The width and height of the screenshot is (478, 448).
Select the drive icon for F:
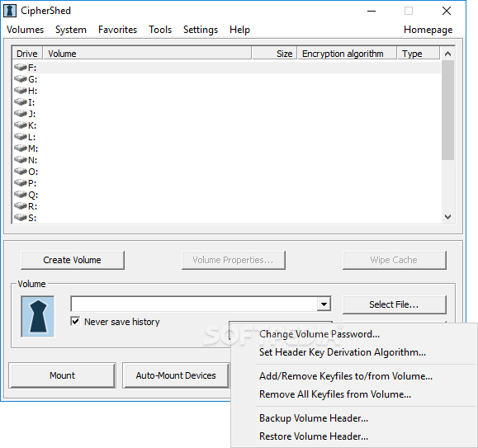coord(21,67)
